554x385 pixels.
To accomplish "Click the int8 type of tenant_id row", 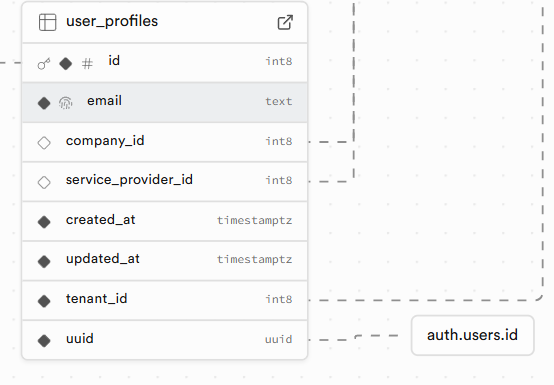I will (279, 299).
